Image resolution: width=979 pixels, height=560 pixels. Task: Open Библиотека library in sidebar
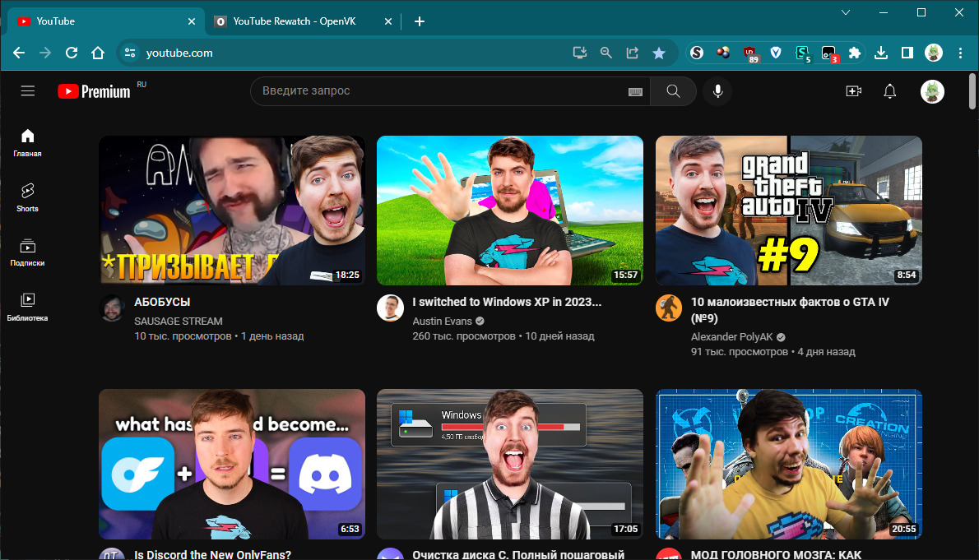click(x=27, y=308)
